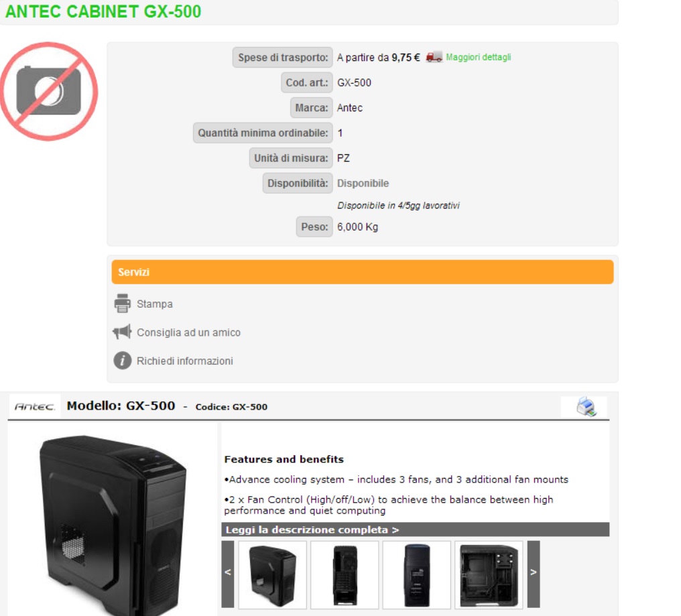Screen dimensions: 681x616
Task: Show next thumbnails with right arrow
Action: click(534, 573)
